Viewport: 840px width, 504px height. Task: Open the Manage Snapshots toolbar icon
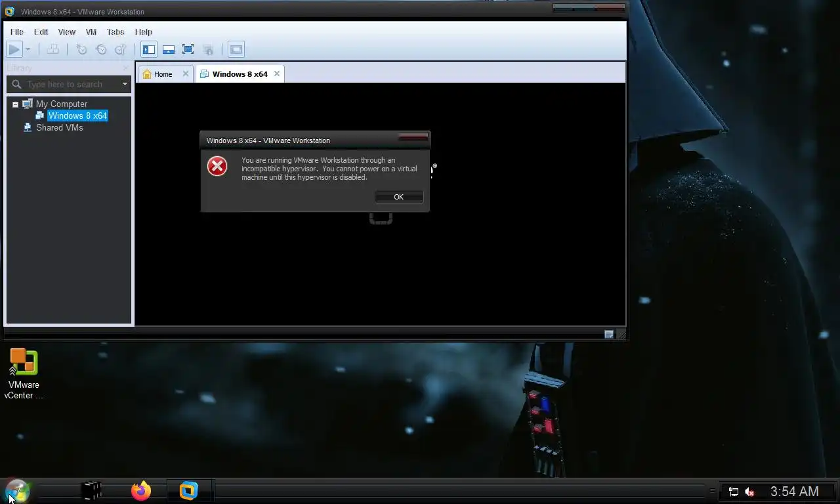121,49
